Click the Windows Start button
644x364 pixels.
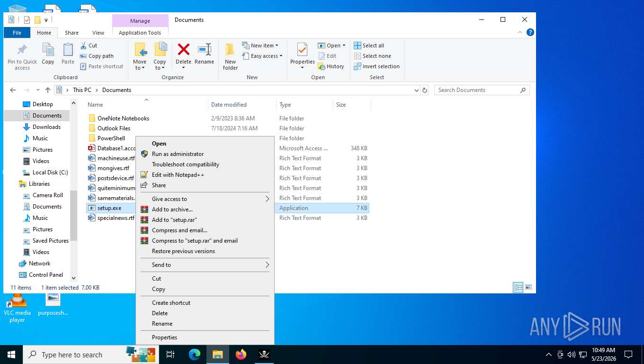(11, 354)
